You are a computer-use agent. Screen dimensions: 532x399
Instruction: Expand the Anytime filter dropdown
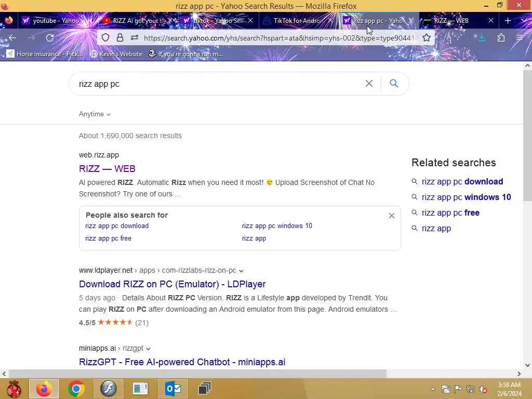tap(95, 114)
